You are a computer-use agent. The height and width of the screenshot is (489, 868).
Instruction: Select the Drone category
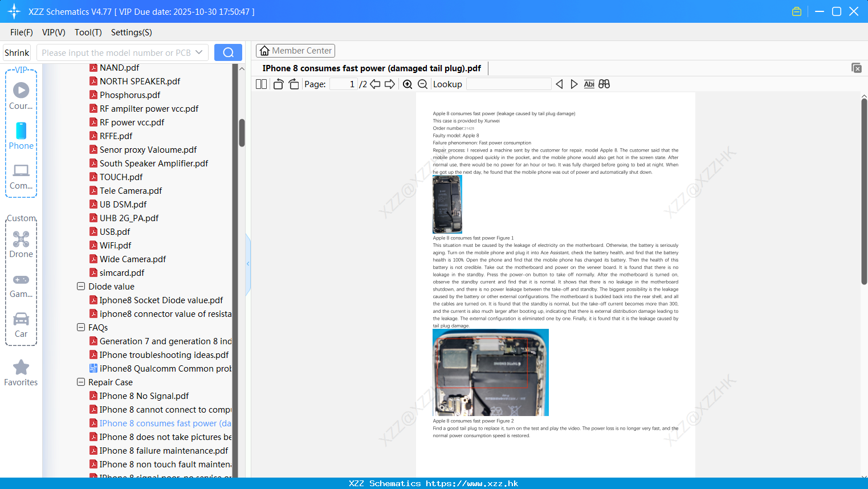[21, 244]
